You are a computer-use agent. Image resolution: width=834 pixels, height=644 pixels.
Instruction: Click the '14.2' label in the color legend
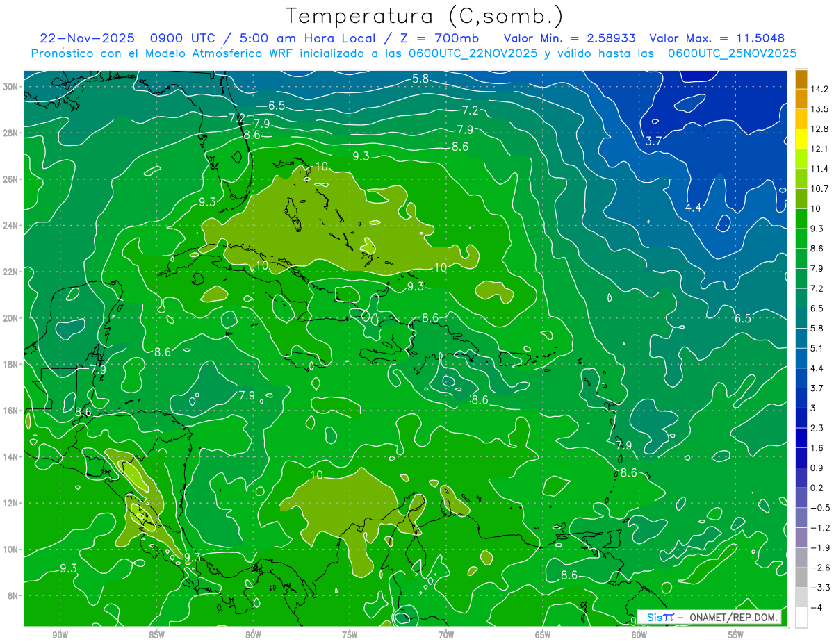819,89
